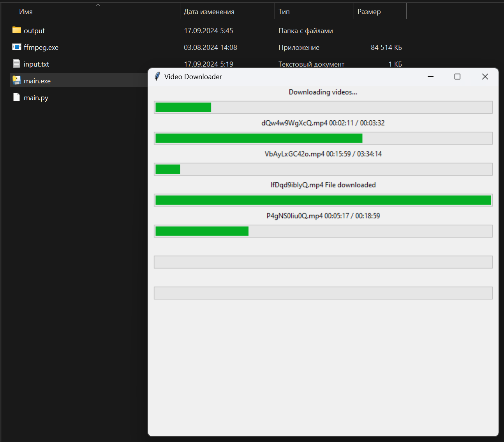Click the 'Текстовый документ' type cell

pyautogui.click(x=311, y=64)
